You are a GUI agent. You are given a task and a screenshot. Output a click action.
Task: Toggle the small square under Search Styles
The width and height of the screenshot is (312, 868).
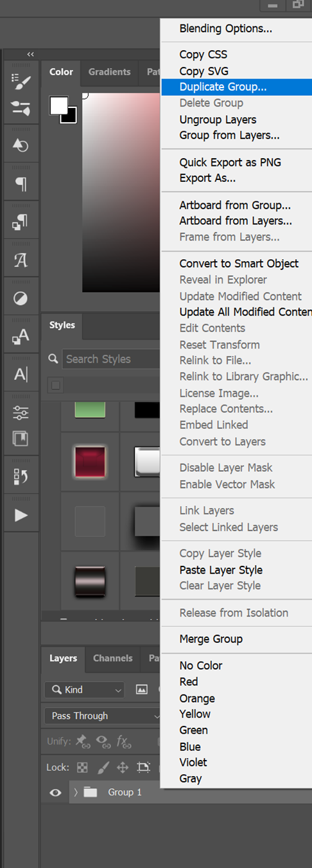56,385
